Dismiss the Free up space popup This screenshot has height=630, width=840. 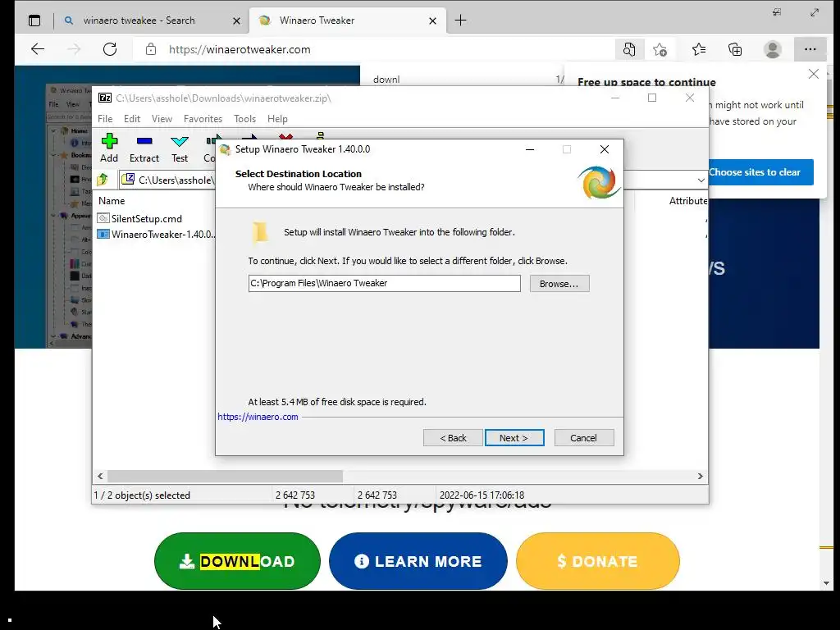pyautogui.click(x=813, y=74)
